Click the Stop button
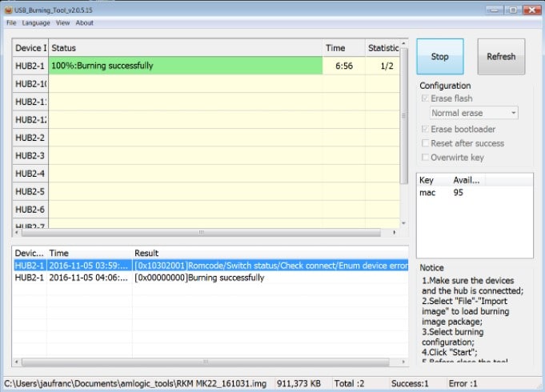Viewport: 545px width, 392px height. pyautogui.click(x=440, y=57)
